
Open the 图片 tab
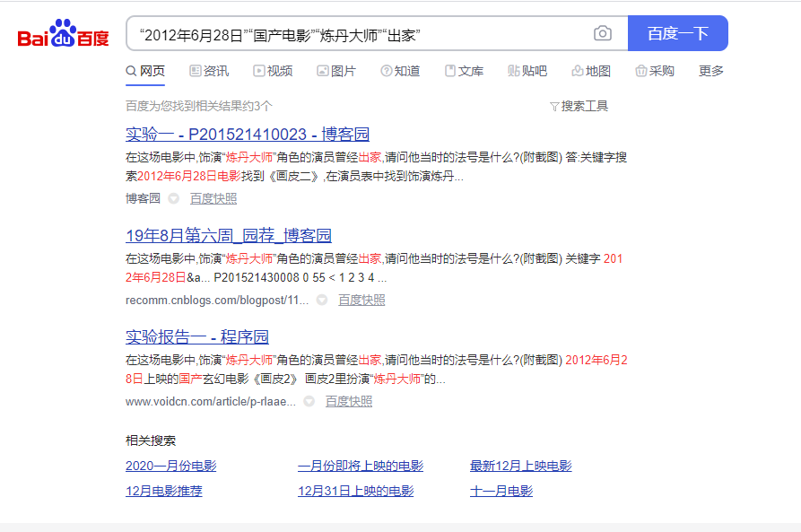[x=336, y=71]
